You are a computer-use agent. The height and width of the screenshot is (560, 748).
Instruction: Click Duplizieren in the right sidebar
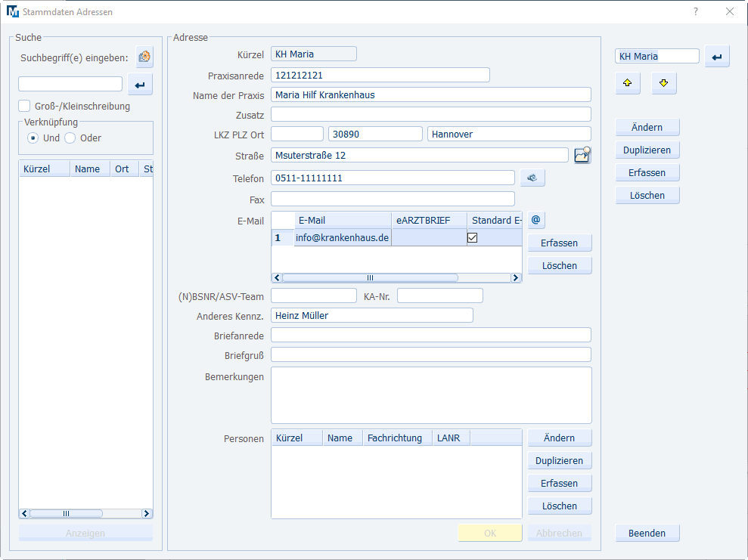pos(647,150)
